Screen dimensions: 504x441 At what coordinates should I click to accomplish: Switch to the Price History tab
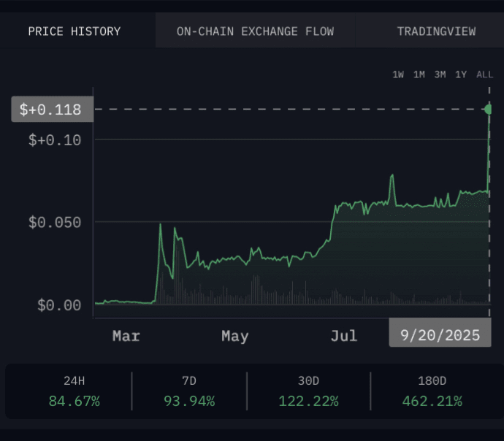coord(75,31)
